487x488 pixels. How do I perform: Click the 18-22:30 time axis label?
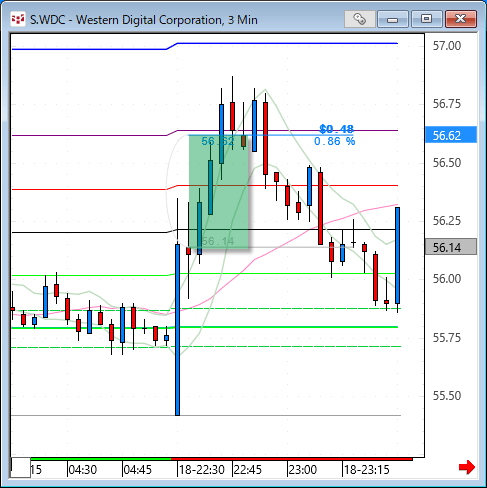(202, 470)
